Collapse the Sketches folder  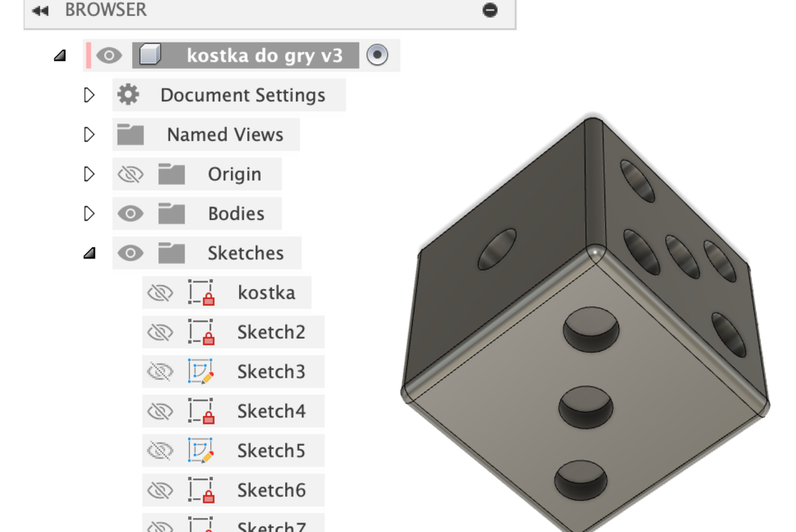click(x=90, y=253)
